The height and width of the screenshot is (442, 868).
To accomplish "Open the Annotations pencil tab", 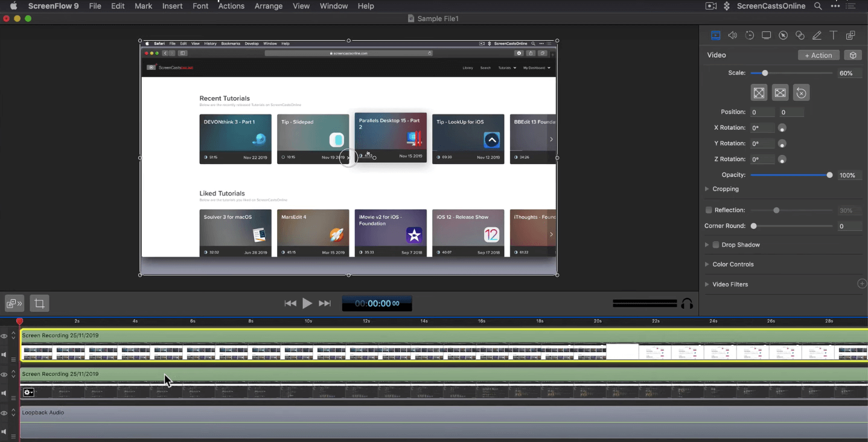I will click(x=817, y=36).
